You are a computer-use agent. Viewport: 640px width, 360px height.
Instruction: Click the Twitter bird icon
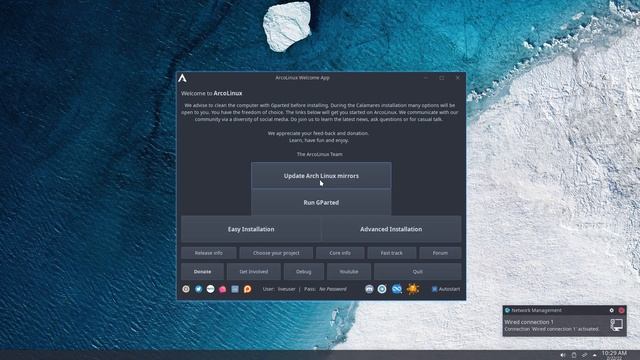point(198,289)
